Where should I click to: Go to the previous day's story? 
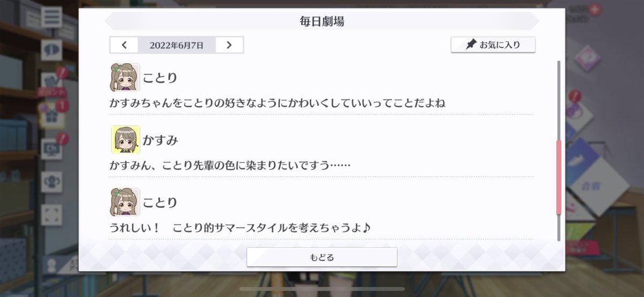pos(124,45)
